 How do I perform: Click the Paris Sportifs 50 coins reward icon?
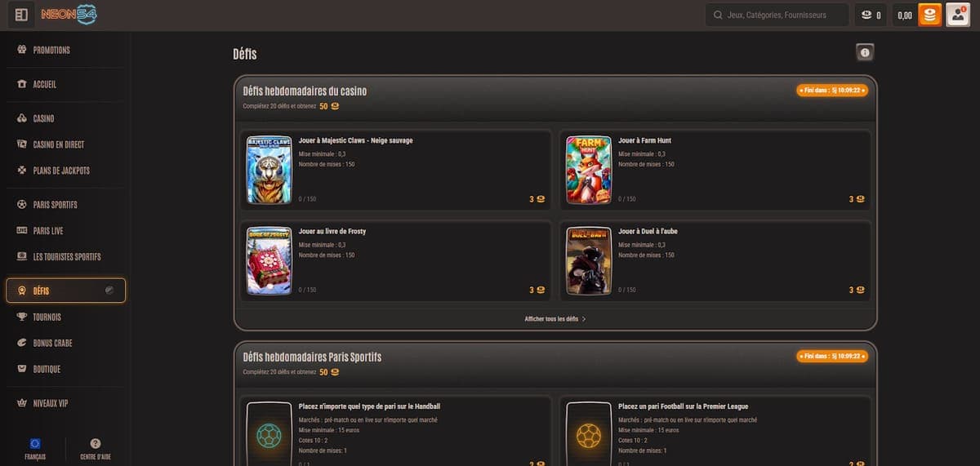[335, 372]
